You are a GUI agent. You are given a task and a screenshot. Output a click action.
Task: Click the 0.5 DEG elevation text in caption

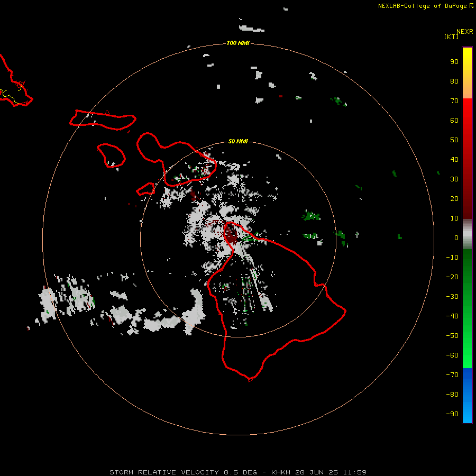240,472
